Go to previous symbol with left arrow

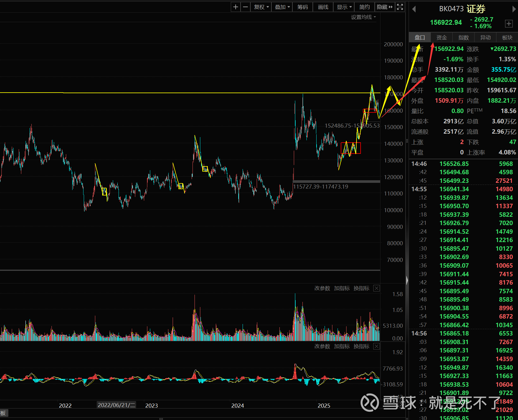tap(414, 9)
